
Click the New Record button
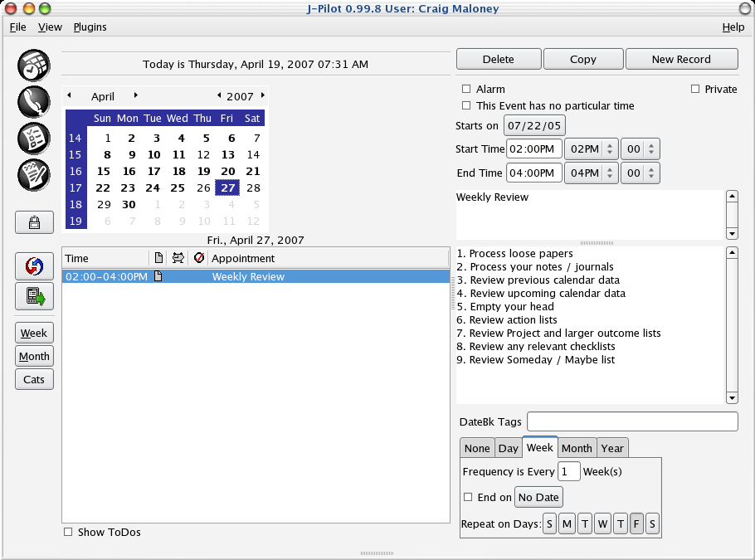click(x=680, y=59)
